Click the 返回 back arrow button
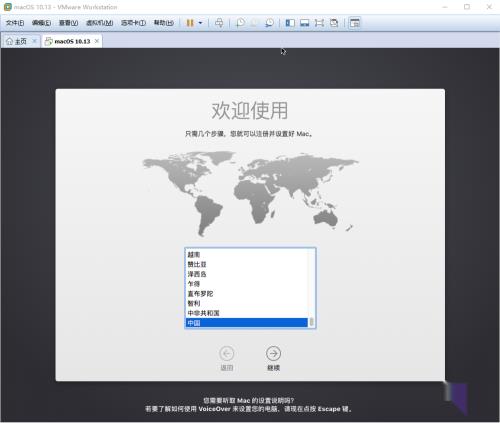Image resolution: width=500 pixels, height=423 pixels. point(227,353)
